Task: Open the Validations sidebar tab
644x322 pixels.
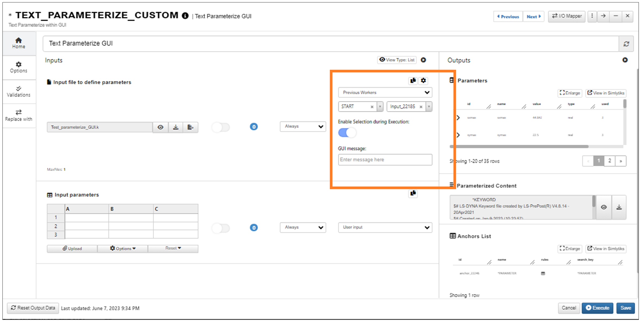Action: pos(18,92)
